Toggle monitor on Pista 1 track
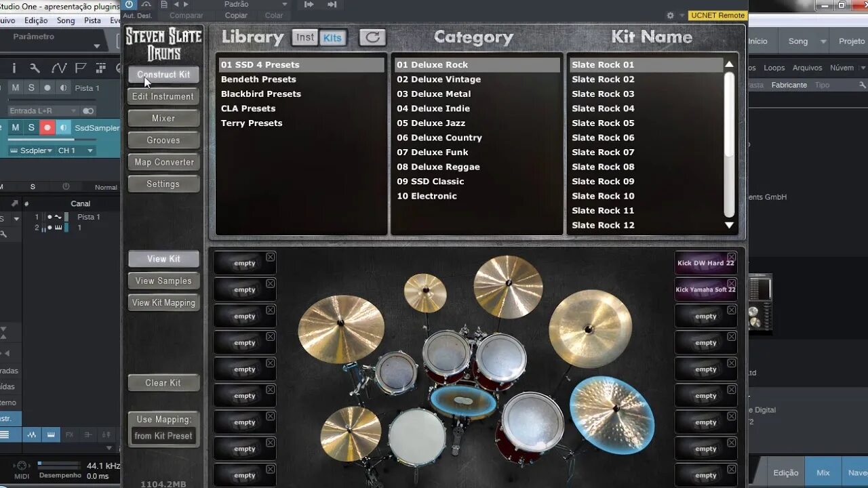868x488 pixels. pos(63,88)
